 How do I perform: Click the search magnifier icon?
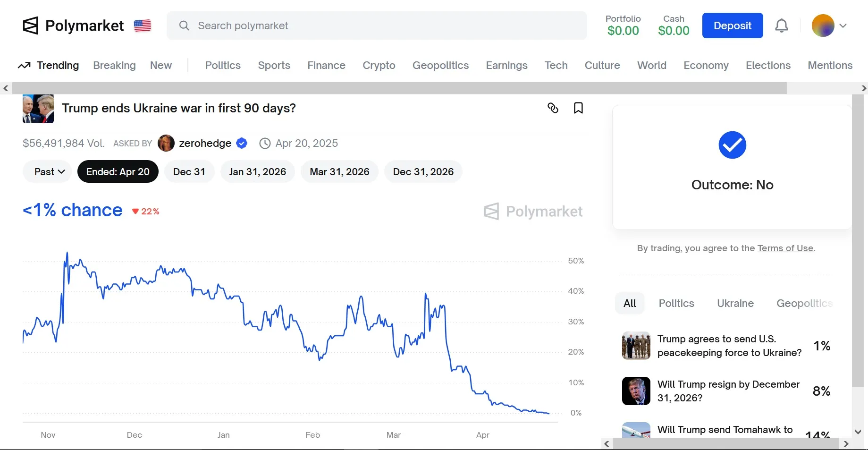click(x=184, y=25)
